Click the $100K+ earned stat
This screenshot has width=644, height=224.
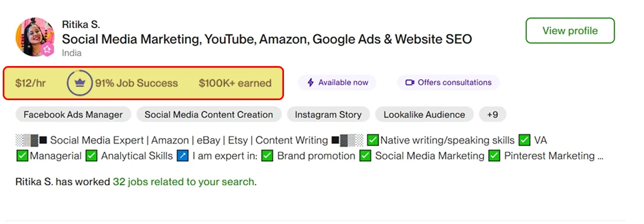tap(235, 83)
